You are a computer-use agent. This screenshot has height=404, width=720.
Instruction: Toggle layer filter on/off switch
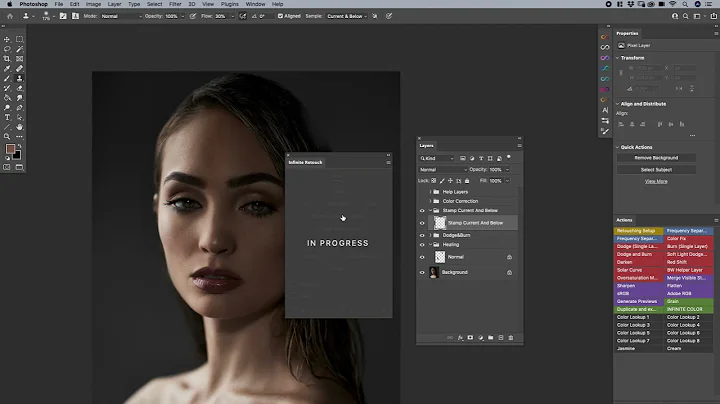click(x=509, y=157)
